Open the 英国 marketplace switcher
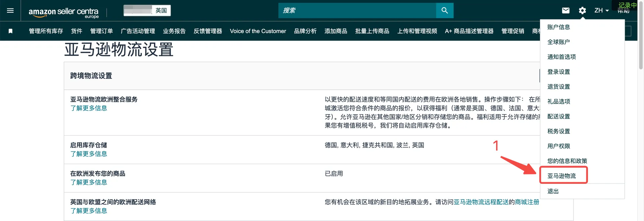This screenshot has width=644, height=221. click(147, 10)
